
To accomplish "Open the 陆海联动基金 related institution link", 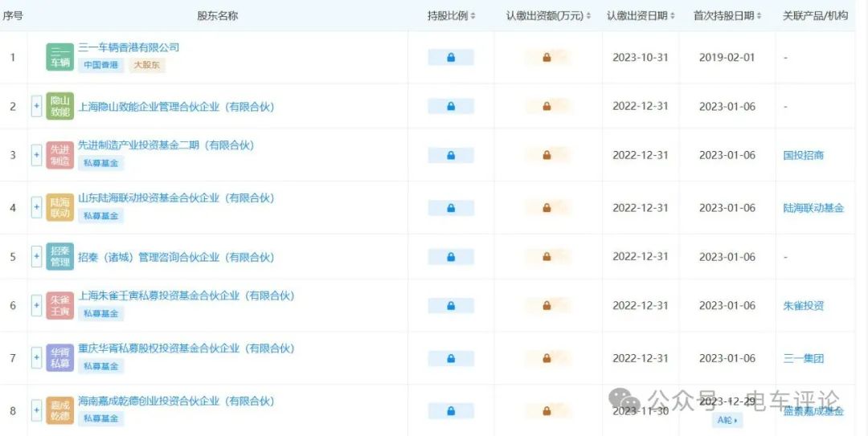I will pos(813,208).
